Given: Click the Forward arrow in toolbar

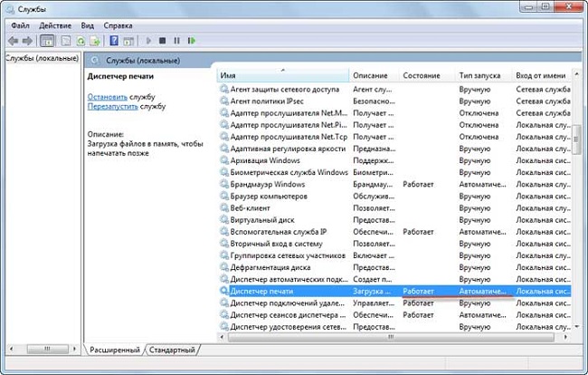Looking at the screenshot, I should (28, 41).
